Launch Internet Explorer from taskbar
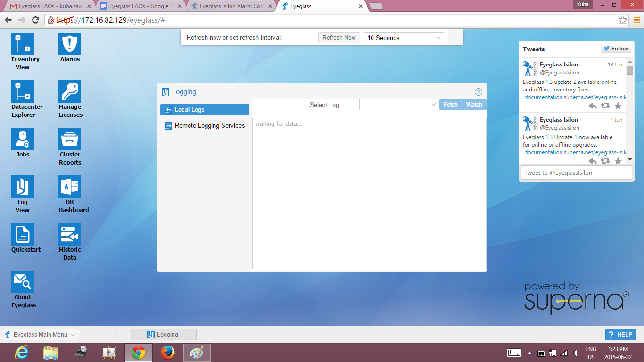The image size is (644, 362). coord(22,353)
